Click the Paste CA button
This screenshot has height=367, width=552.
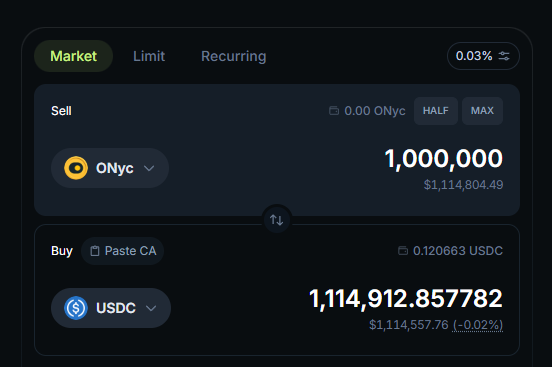(123, 251)
